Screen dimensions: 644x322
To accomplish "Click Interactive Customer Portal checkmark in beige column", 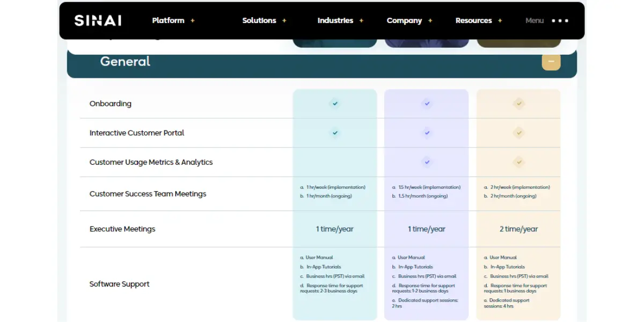I will tap(518, 133).
